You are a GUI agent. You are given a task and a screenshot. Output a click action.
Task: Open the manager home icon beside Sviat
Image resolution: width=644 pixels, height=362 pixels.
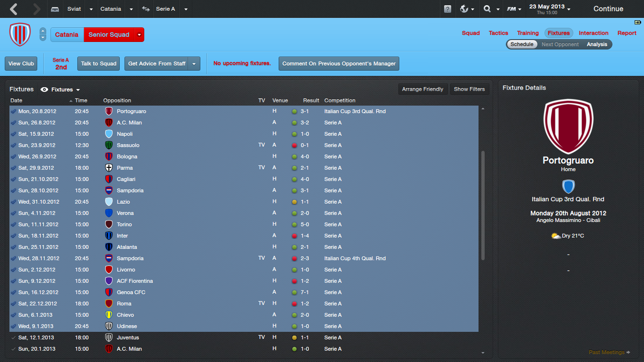point(55,9)
